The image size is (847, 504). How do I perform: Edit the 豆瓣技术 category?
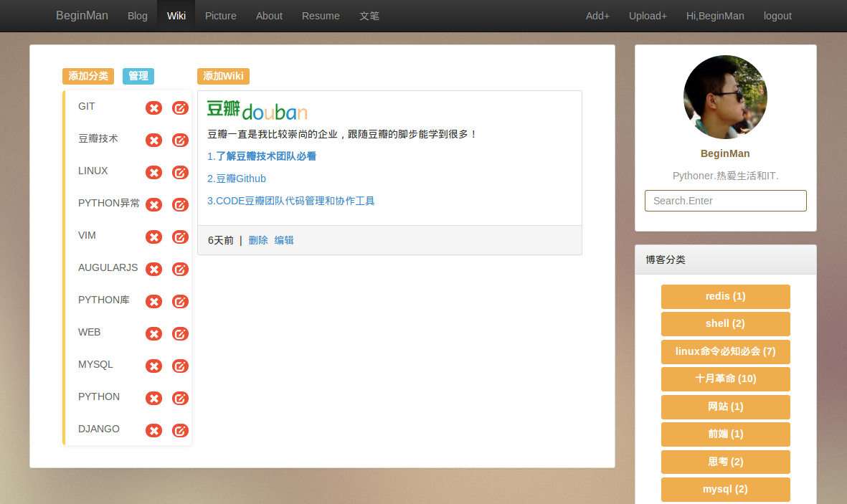pyautogui.click(x=180, y=141)
